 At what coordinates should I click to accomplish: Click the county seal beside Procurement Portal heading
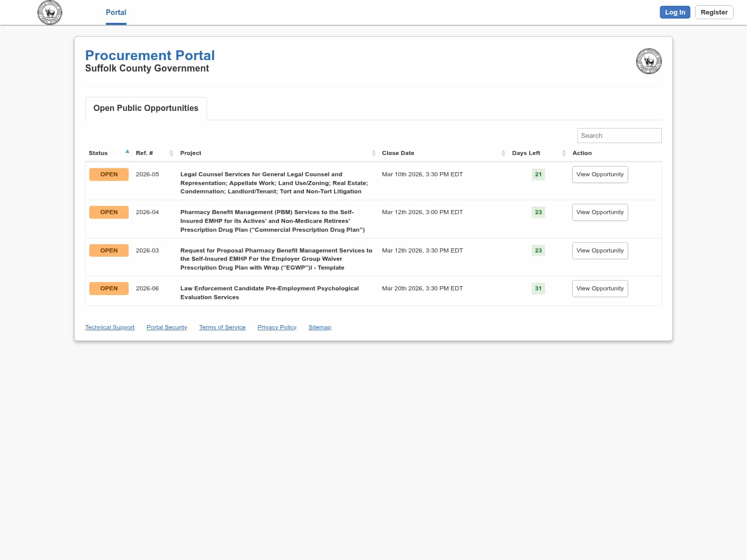tap(648, 61)
